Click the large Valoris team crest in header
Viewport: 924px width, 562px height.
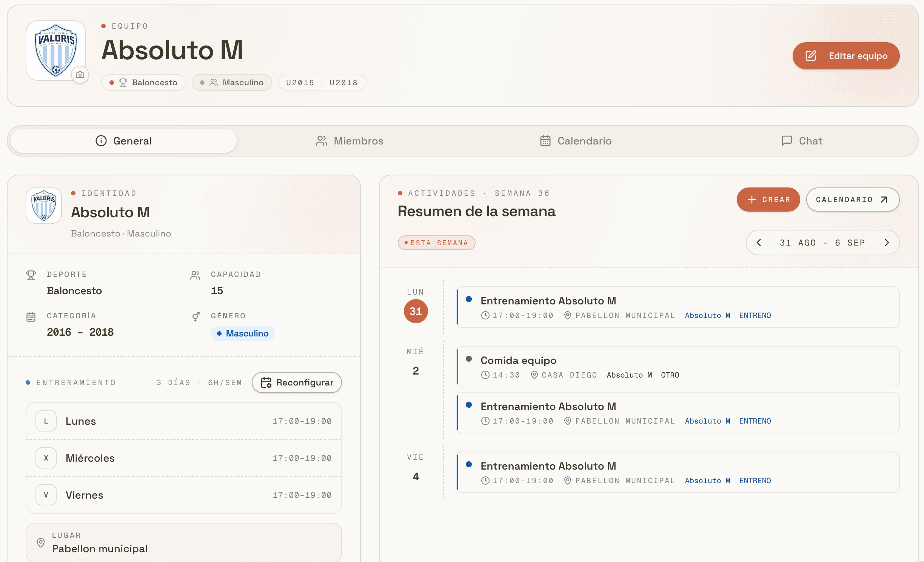point(56,51)
